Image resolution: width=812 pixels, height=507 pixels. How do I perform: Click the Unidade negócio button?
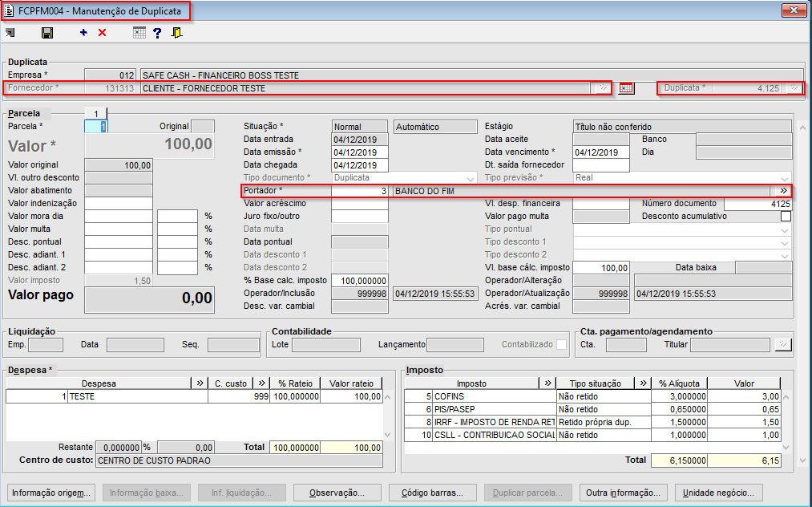click(717, 493)
